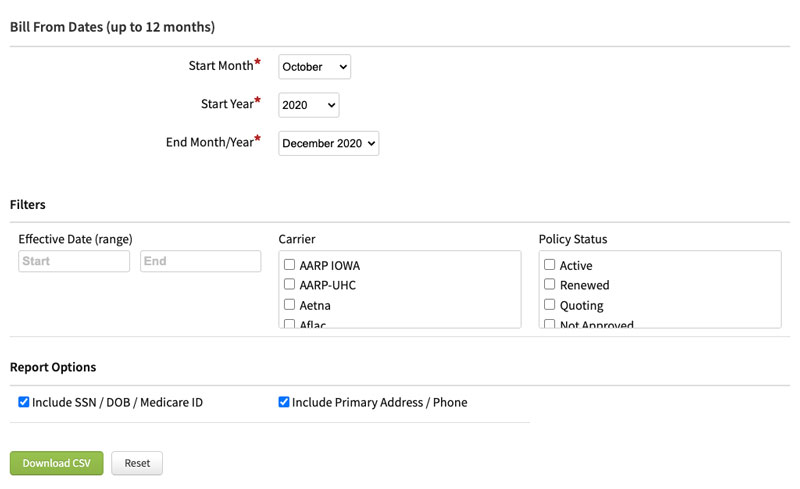This screenshot has height=489, width=800.
Task: Click the Reset button
Action: click(x=137, y=463)
